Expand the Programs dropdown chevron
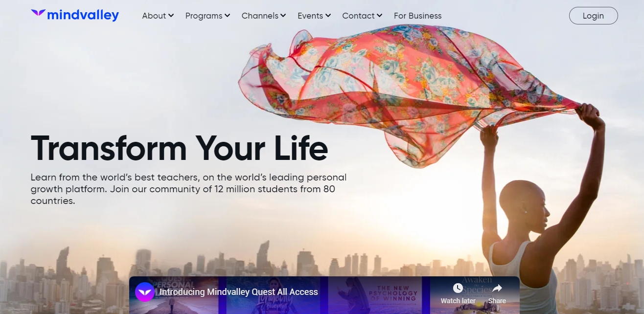Viewport: 644px width, 314px height. tap(227, 16)
